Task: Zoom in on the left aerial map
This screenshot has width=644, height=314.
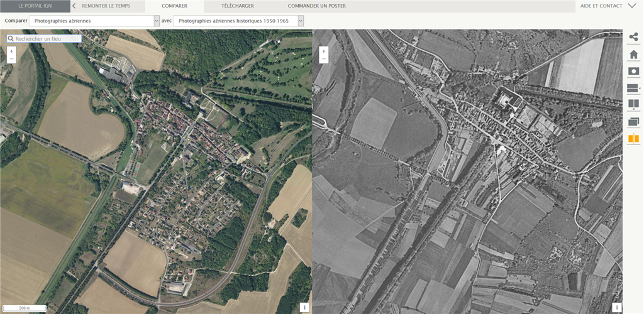Action: pyautogui.click(x=11, y=51)
